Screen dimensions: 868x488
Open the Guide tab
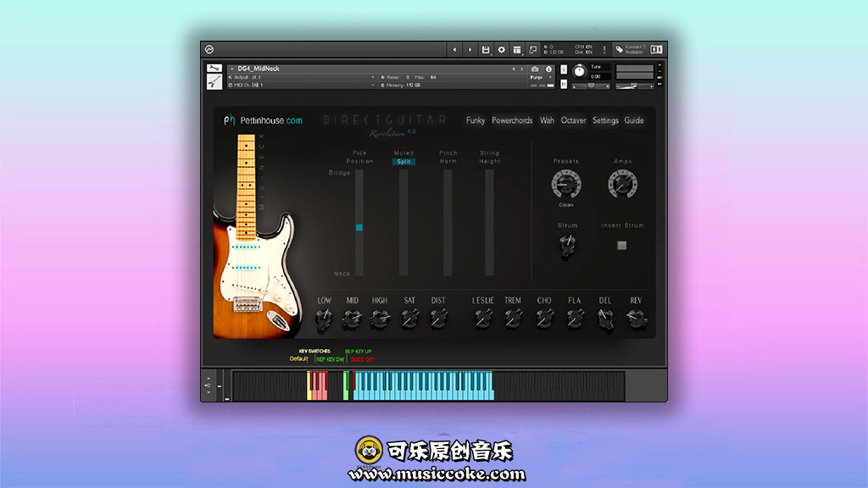[634, 120]
